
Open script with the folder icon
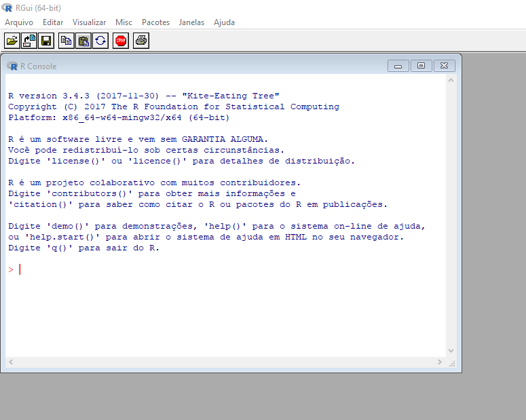click(x=12, y=41)
